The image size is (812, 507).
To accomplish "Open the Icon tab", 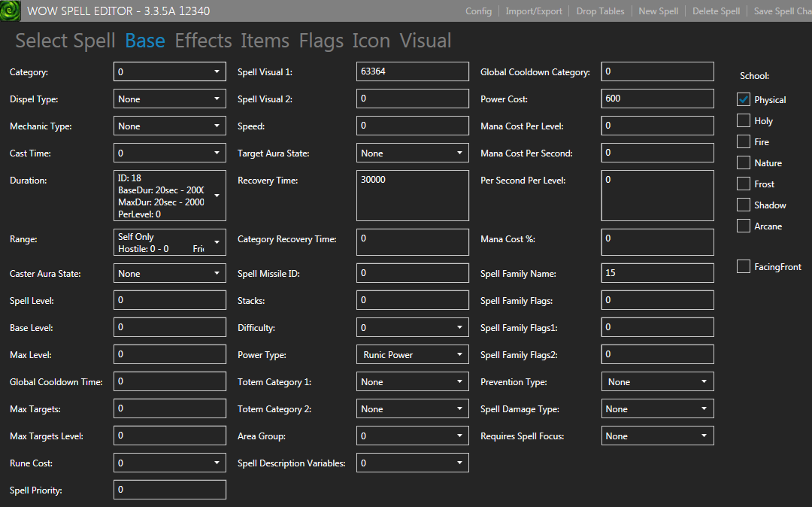I will tap(371, 41).
